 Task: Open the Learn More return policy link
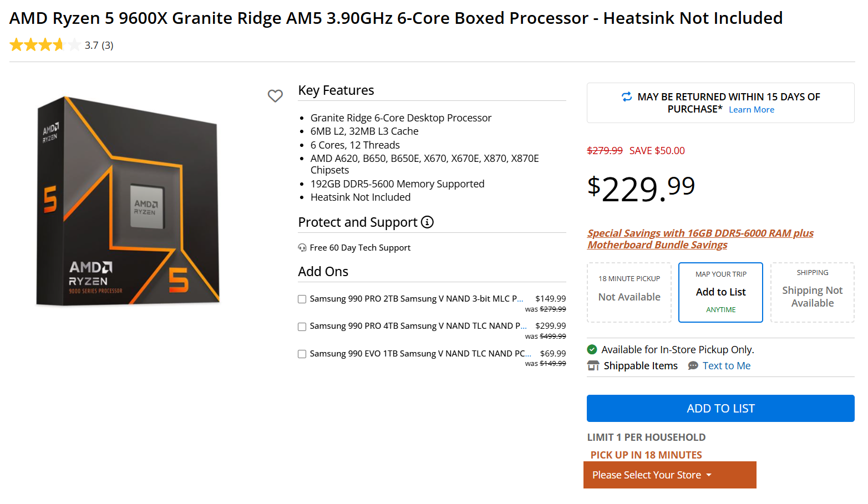[751, 110]
